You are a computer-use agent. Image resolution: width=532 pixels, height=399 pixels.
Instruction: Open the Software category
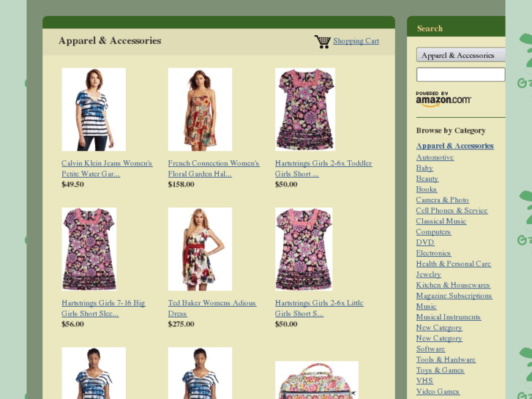point(430,348)
